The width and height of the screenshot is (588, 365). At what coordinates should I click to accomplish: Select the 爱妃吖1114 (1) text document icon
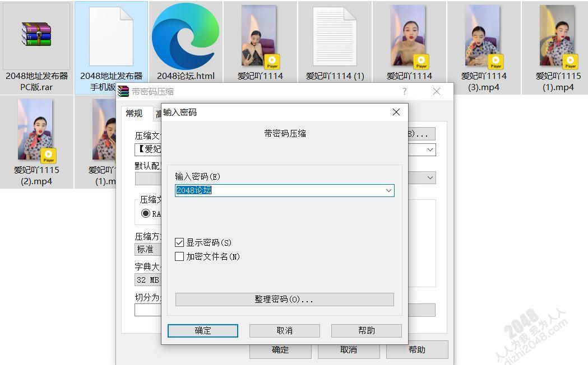pyautogui.click(x=335, y=36)
